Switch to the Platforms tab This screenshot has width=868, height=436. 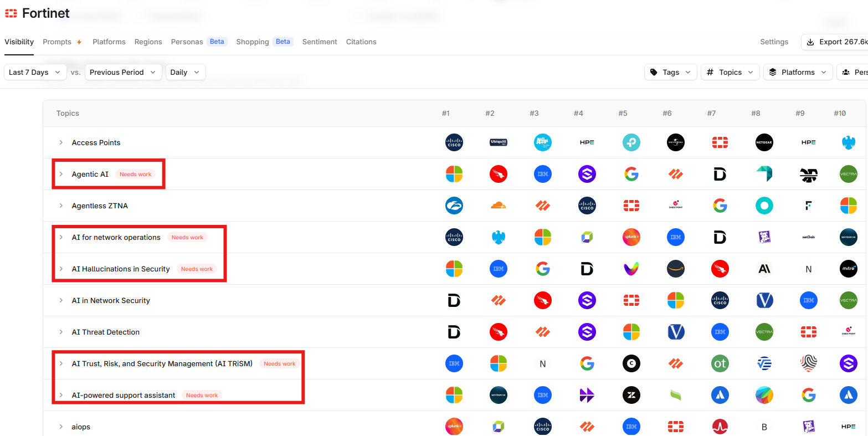pos(109,42)
